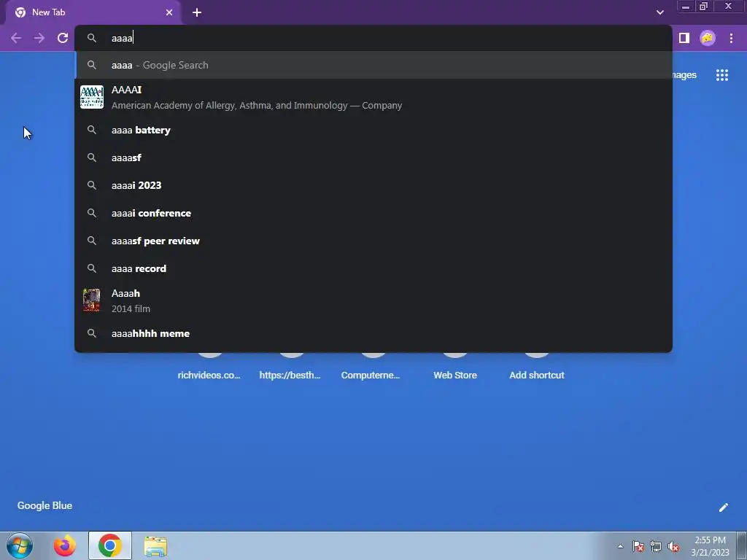Click the Action Center flag icon

coord(638,546)
